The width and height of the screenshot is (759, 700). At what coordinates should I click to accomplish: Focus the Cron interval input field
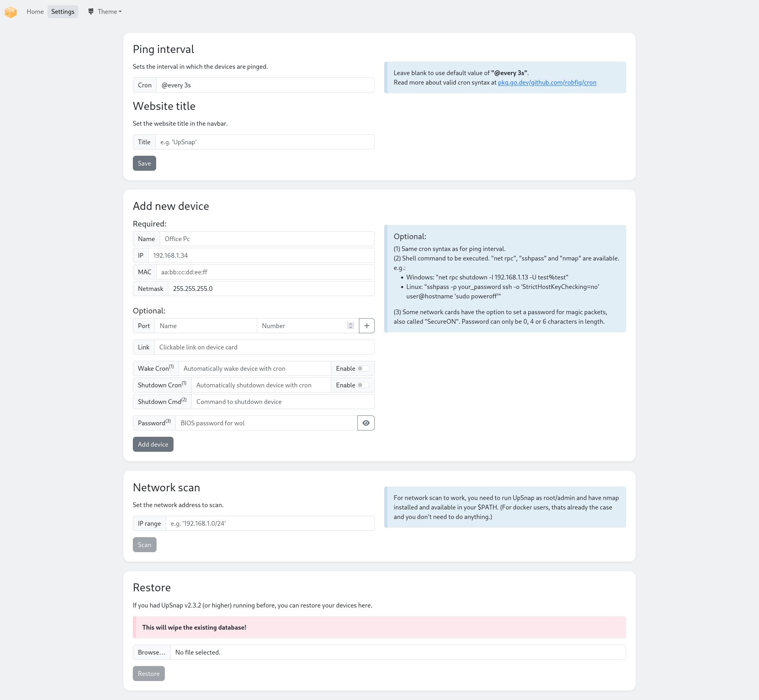click(x=265, y=85)
